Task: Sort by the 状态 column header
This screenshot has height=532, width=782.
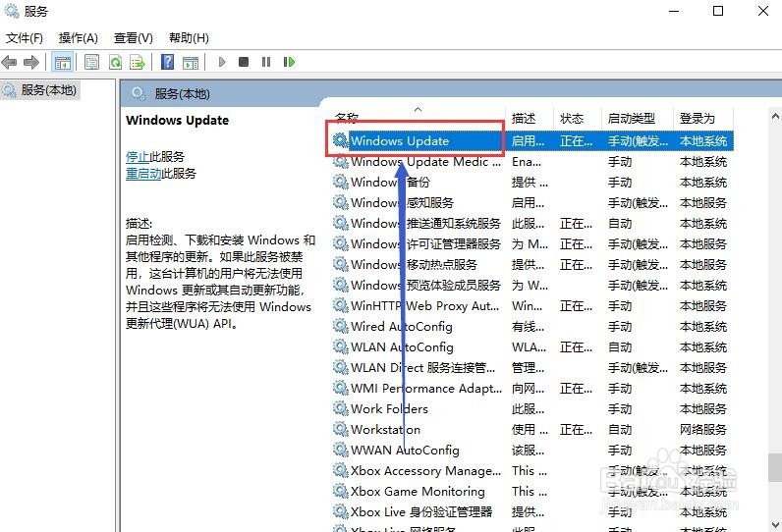Action: (x=578, y=119)
